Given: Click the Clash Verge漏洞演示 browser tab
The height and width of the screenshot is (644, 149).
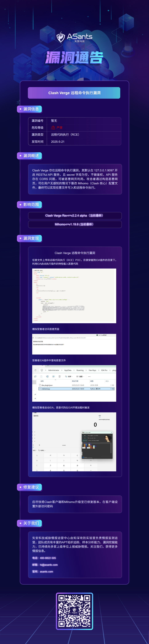Looking at the screenshot, I should [x=102, y=335].
